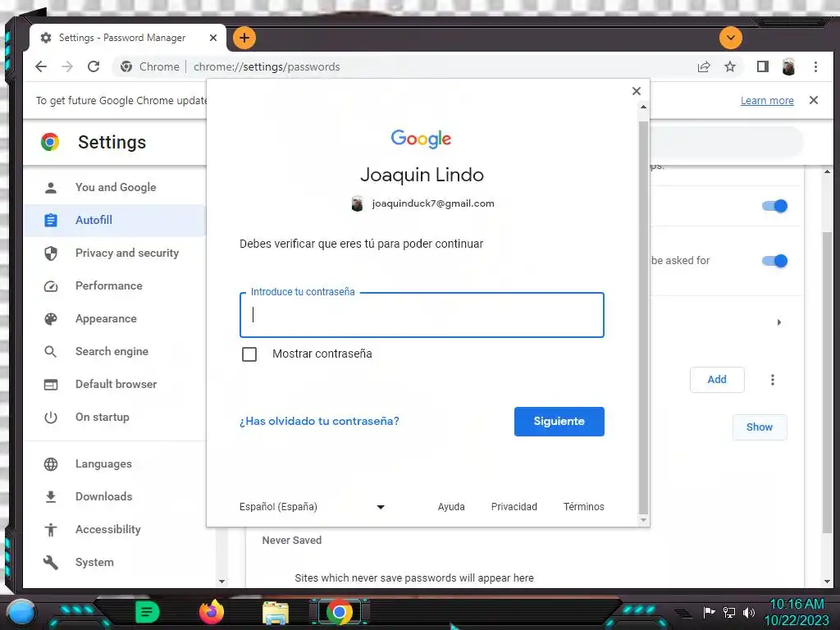Image resolution: width=840 pixels, height=630 pixels.
Task: Click the Siguiente button
Action: tap(559, 422)
